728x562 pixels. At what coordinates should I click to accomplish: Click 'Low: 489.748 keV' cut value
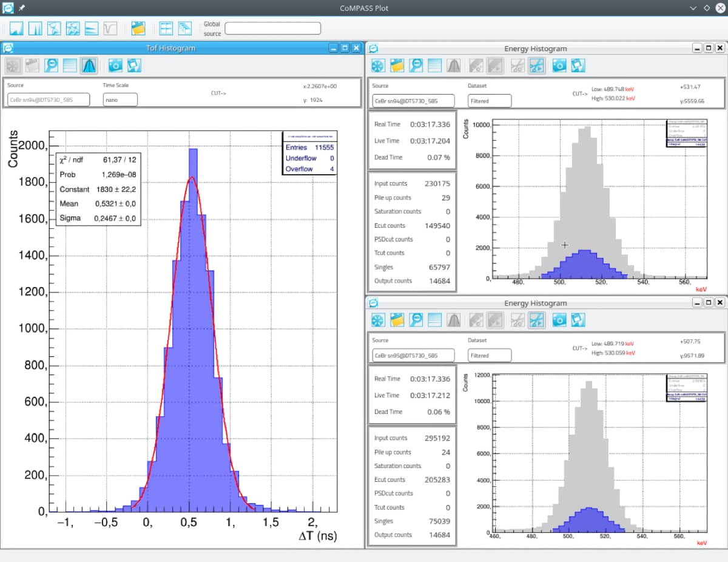click(613, 89)
